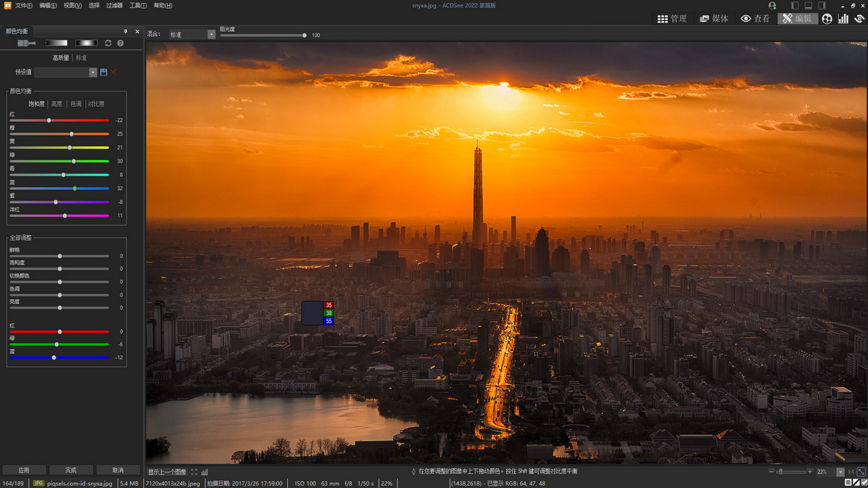
Task: Toggle the right panel layout icon
Action: (821, 5)
